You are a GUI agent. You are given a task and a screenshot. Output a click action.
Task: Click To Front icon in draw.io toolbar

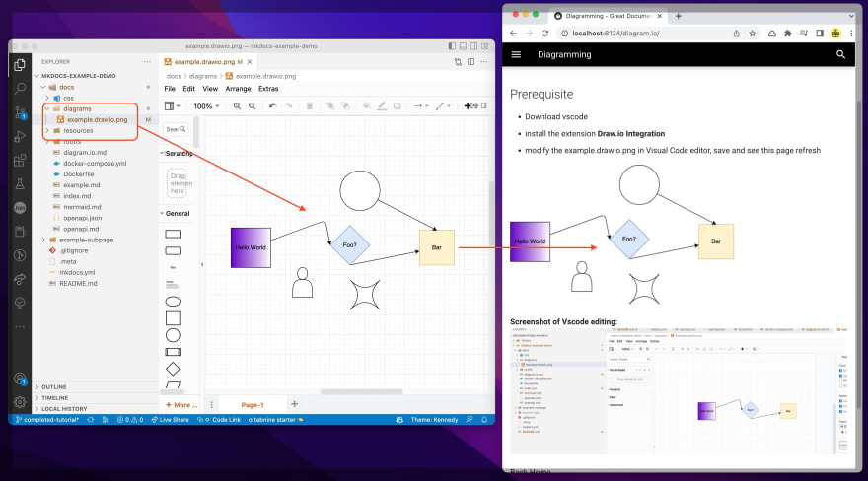click(x=329, y=106)
